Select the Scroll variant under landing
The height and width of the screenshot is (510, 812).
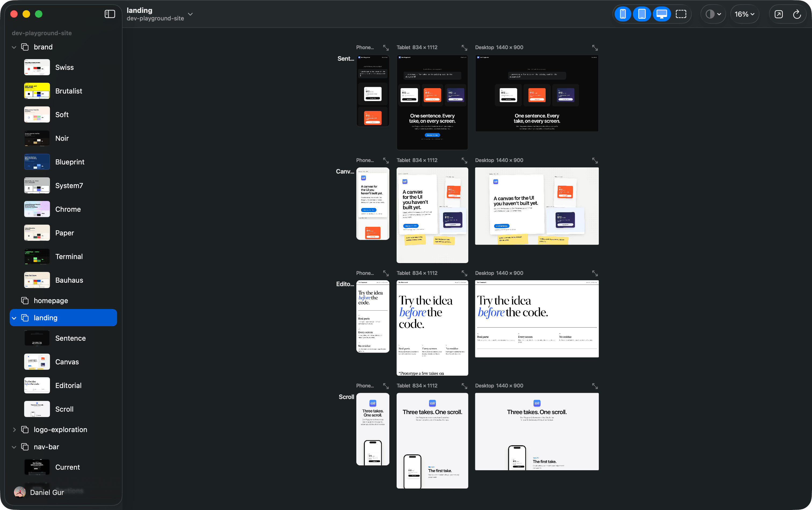[x=63, y=409]
